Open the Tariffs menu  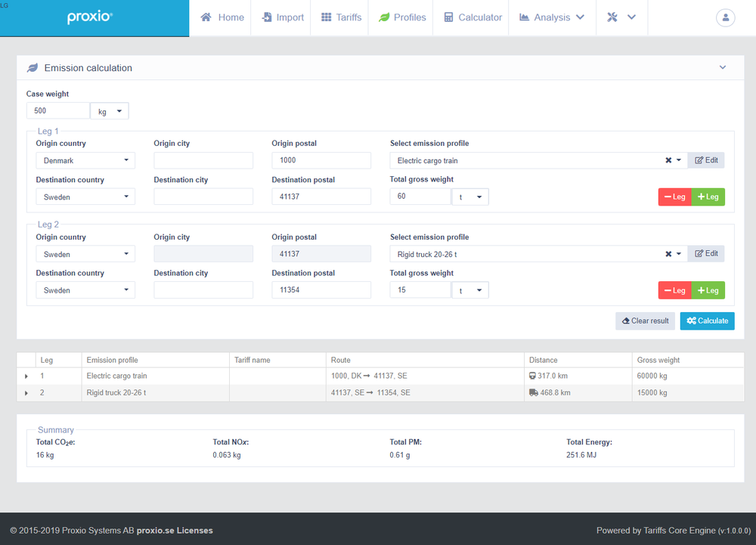(342, 17)
